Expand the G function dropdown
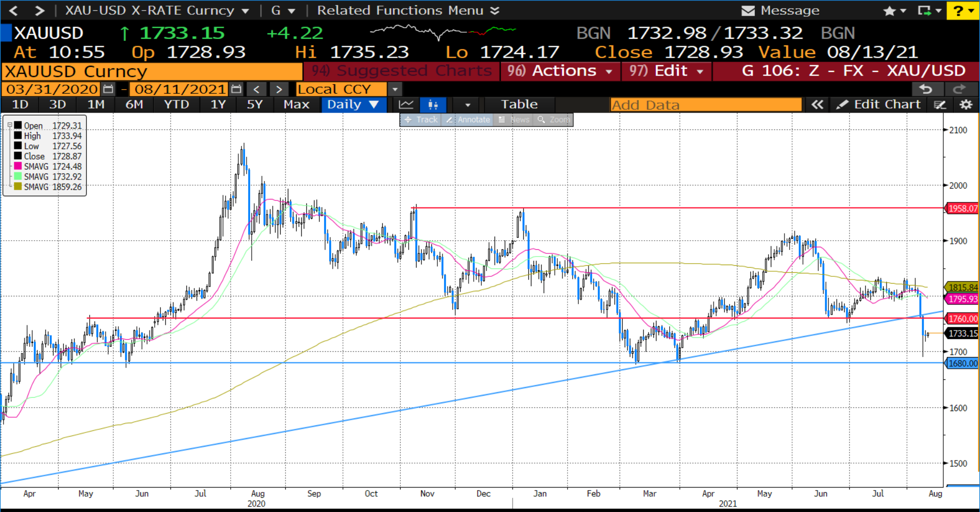This screenshot has width=980, height=512. [x=291, y=11]
